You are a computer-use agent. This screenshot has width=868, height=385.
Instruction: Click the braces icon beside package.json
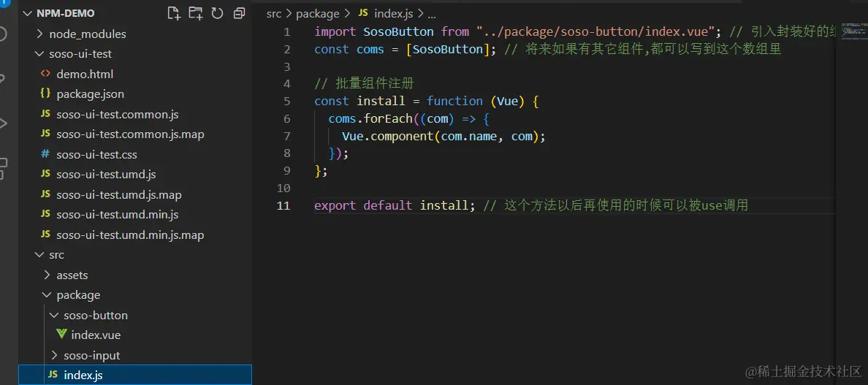point(45,94)
